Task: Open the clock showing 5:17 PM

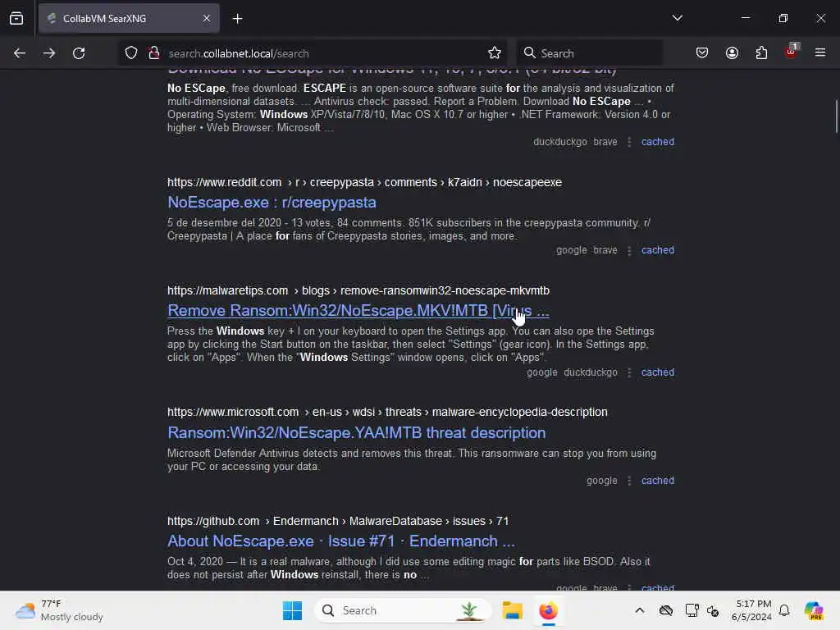Action: tap(751, 610)
